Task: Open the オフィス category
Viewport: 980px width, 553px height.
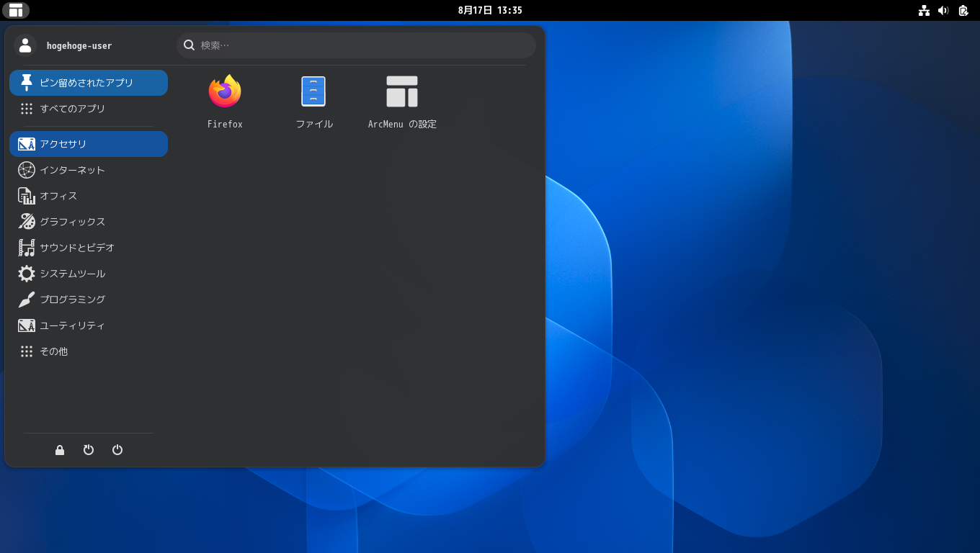Action: tap(89, 196)
